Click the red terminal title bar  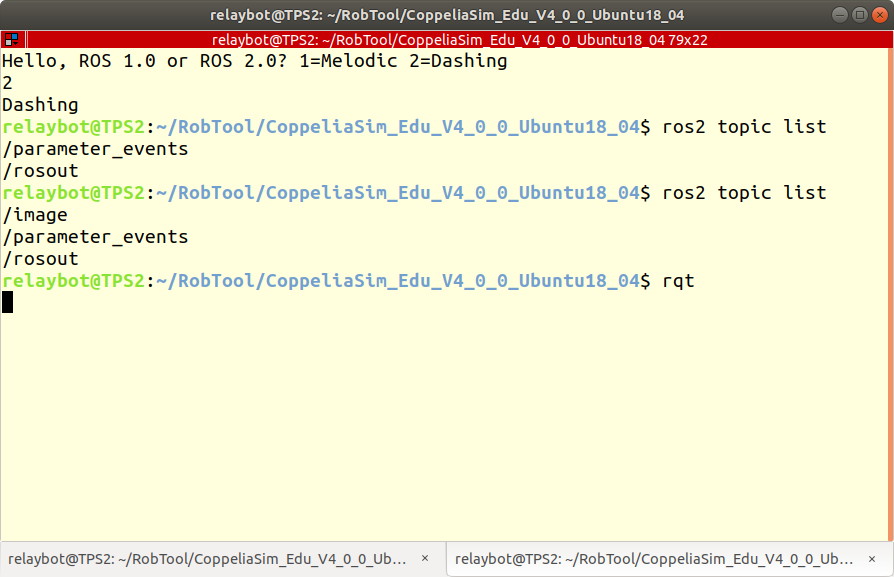460,40
